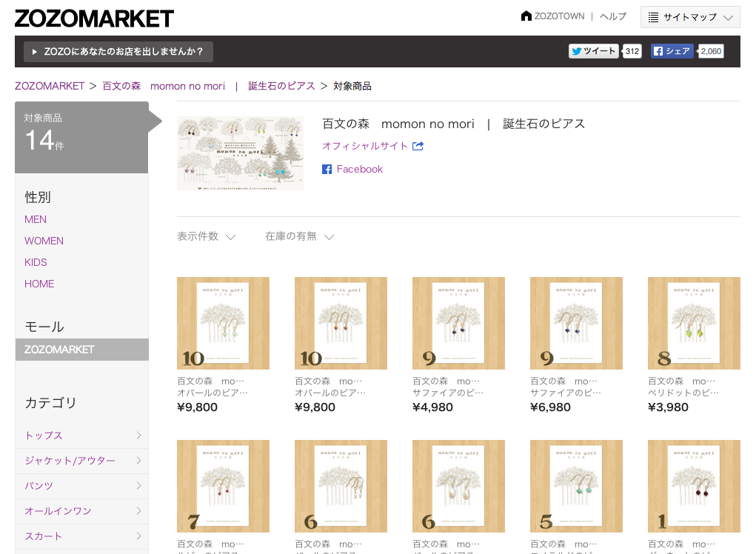
Task: Open the number 7 ruby earring thumbnail
Action: 223,486
